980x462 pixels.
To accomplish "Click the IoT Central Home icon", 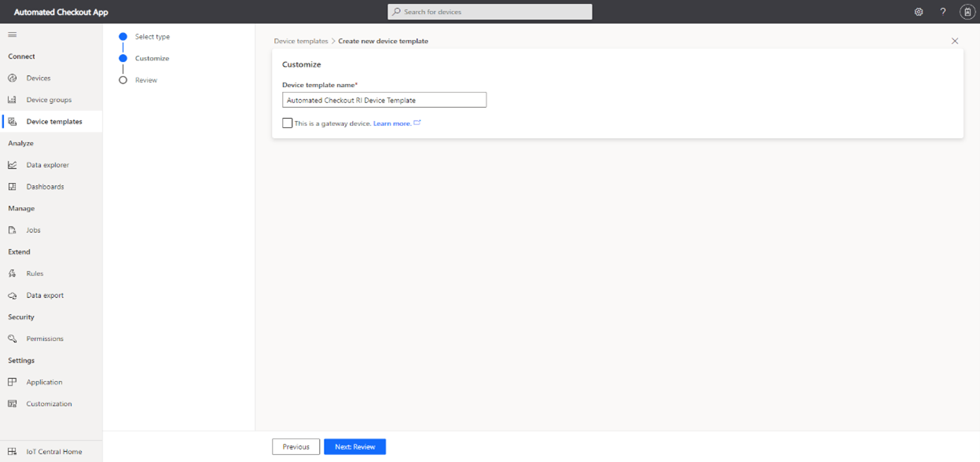I will point(12,452).
